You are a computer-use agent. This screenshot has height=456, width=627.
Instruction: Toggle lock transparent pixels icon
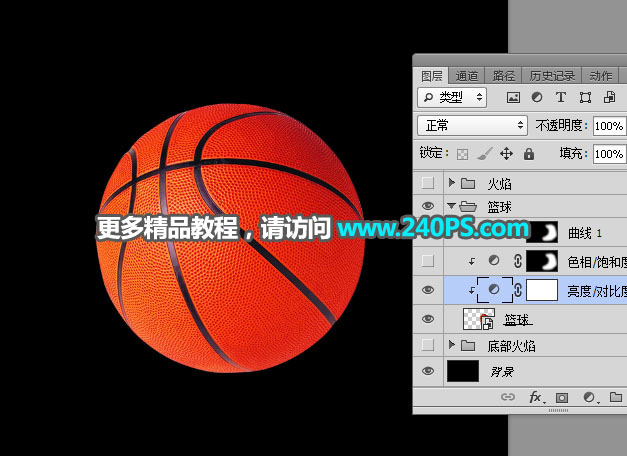(x=462, y=154)
